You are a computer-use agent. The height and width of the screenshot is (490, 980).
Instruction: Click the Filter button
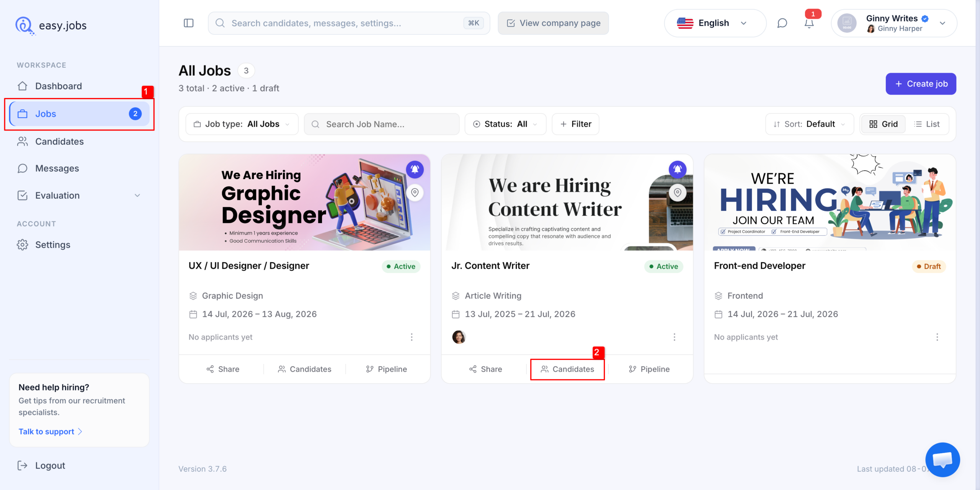[575, 124]
